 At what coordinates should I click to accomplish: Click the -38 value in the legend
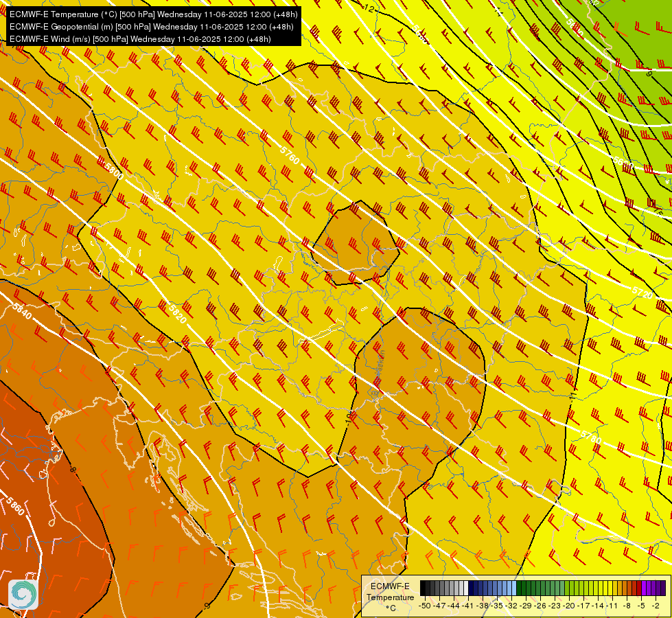click(483, 606)
